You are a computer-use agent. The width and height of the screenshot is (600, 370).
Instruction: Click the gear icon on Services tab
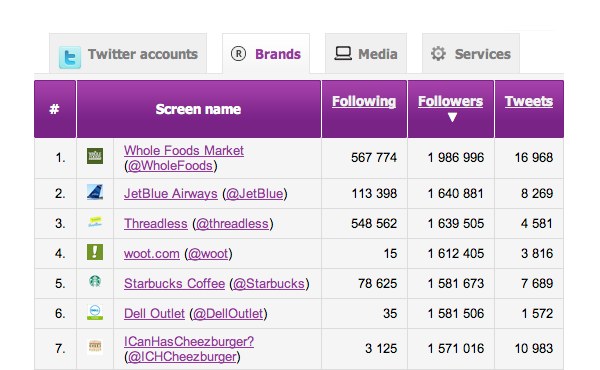pos(438,54)
